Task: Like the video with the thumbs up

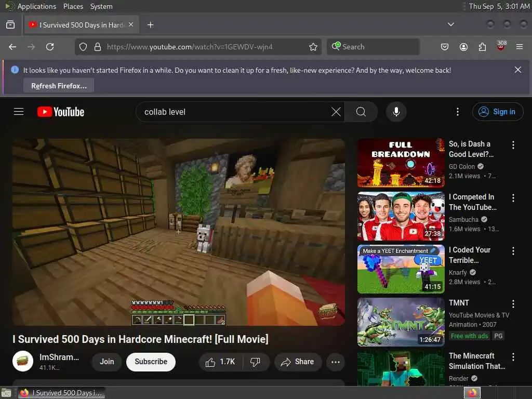Action: pos(220,362)
